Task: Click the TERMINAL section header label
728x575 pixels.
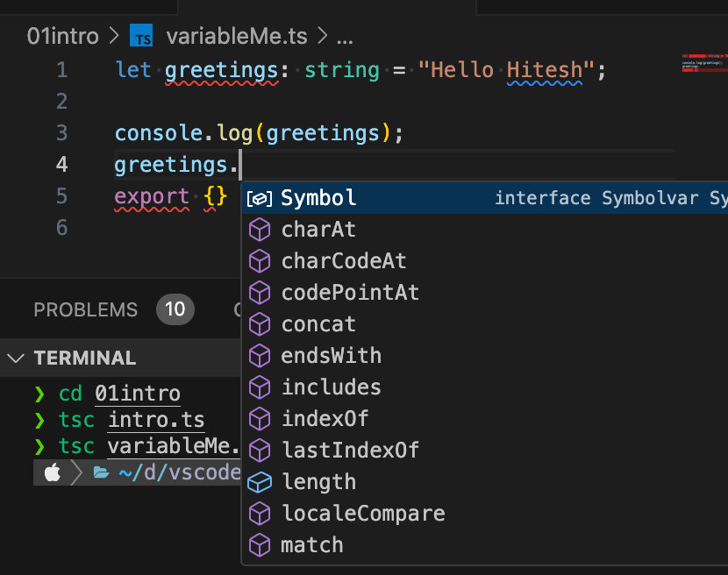Action: click(85, 358)
